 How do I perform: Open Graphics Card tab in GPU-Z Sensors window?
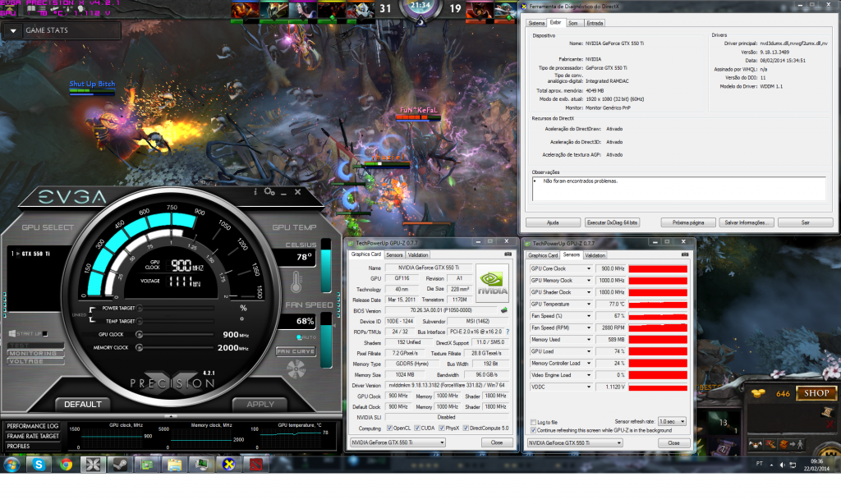(x=543, y=255)
